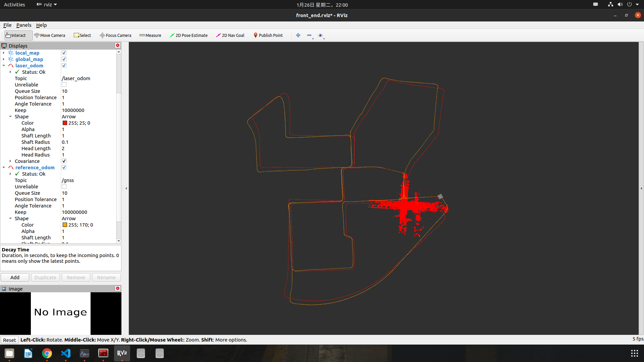The height and width of the screenshot is (362, 644).
Task: Click the blue plus add-tool icon
Action: (x=298, y=35)
